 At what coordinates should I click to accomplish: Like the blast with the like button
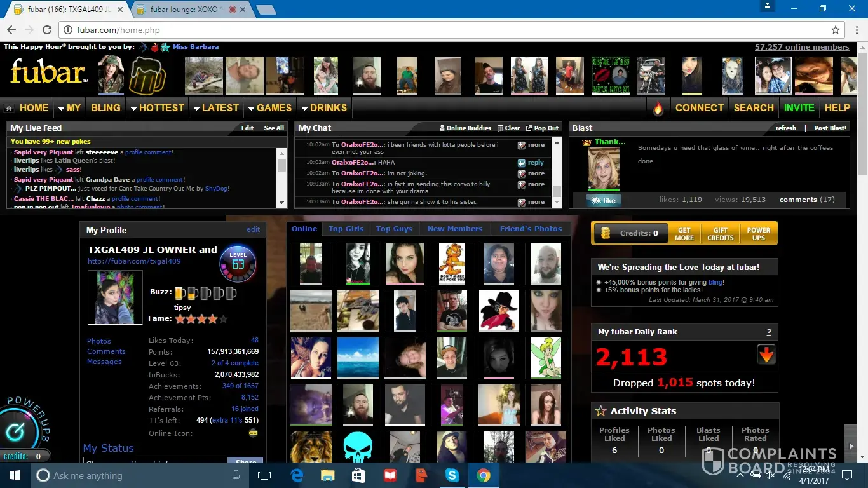(x=603, y=200)
